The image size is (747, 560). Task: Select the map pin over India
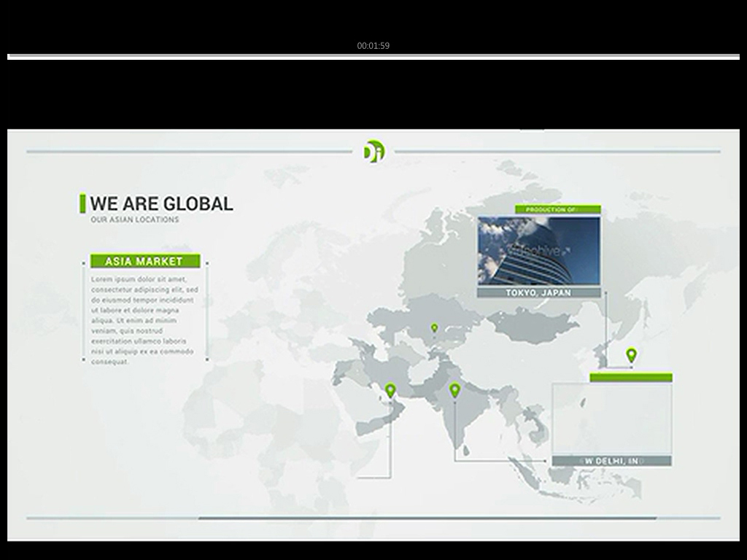coord(454,390)
